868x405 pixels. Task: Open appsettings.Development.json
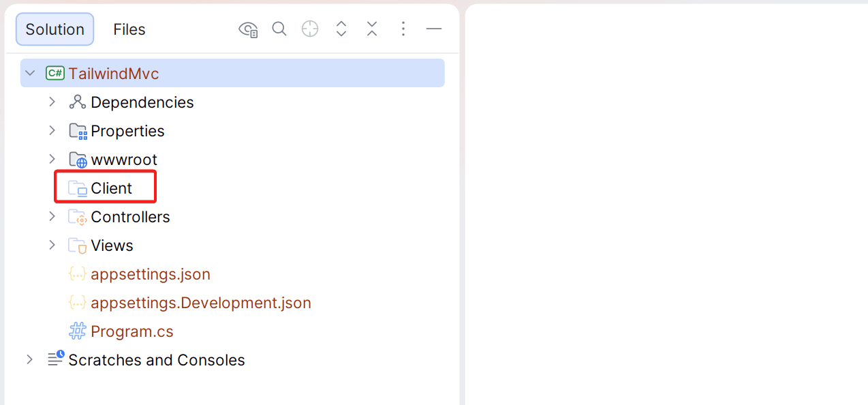coord(200,302)
